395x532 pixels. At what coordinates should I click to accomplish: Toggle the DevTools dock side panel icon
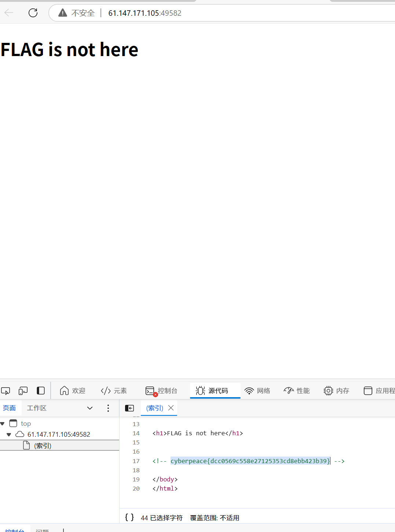click(x=41, y=391)
